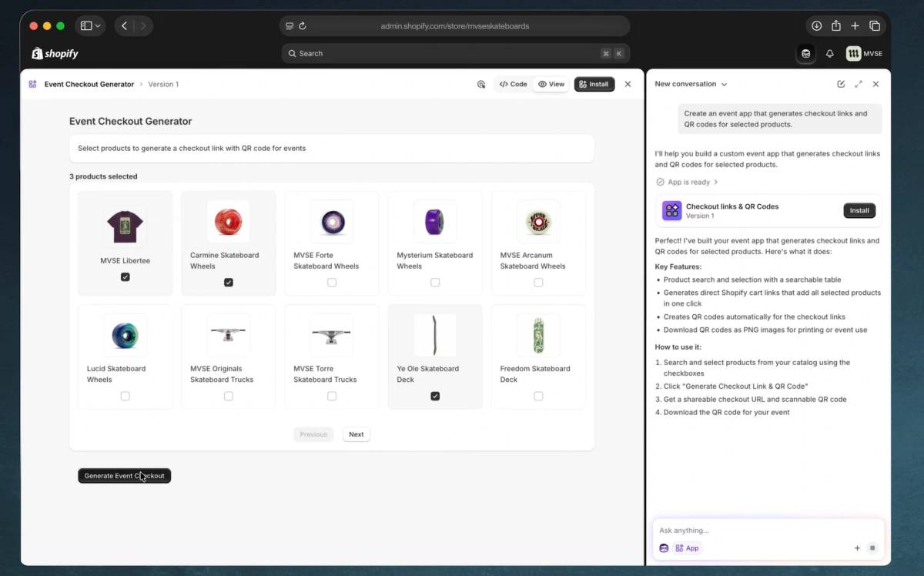The image size is (924, 576).
Task: Check Freedom Skateboard Deck checkbox
Action: (538, 396)
